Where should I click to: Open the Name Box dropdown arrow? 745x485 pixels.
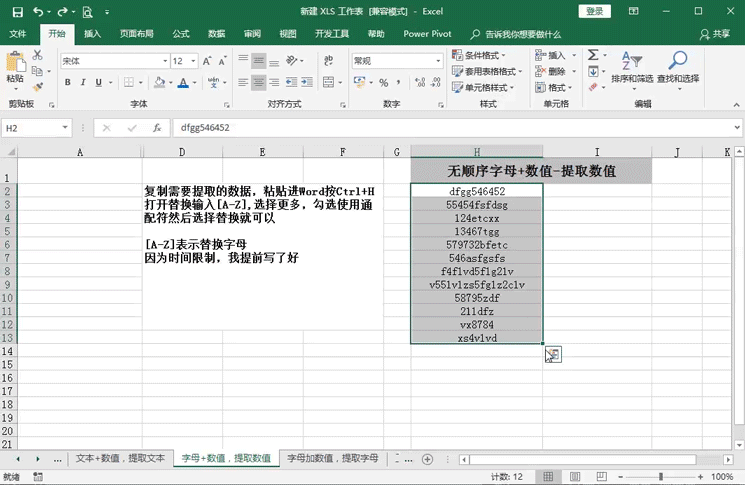click(65, 128)
